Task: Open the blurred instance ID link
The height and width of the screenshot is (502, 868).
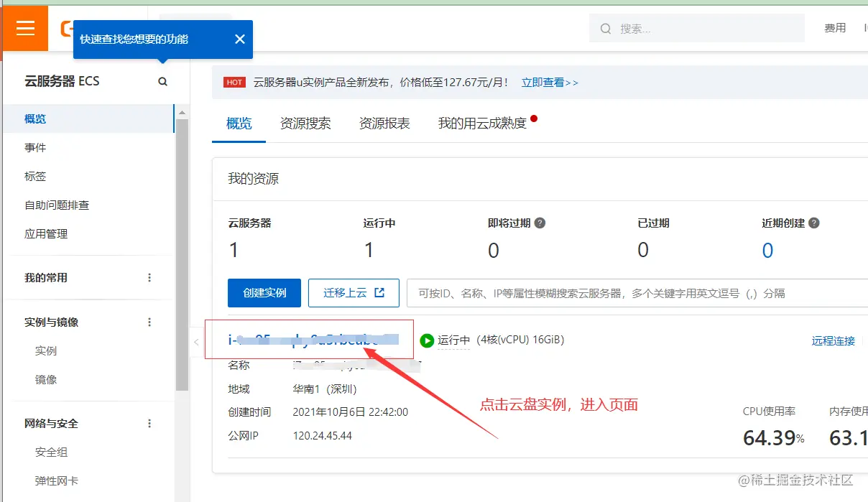Action: pyautogui.click(x=313, y=340)
